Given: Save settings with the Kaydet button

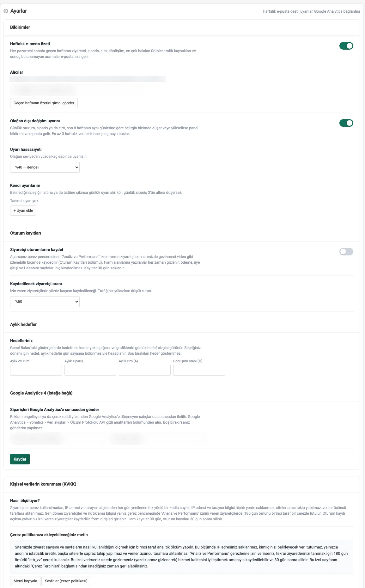Looking at the screenshot, I should (x=20, y=459).
